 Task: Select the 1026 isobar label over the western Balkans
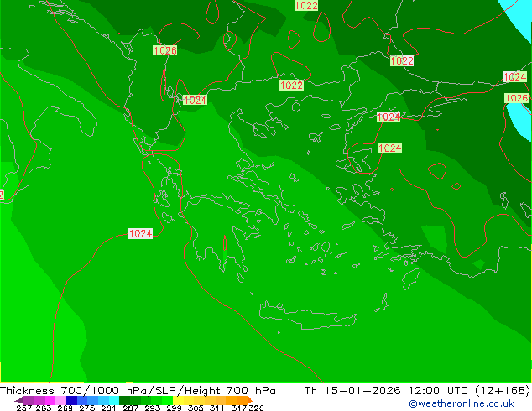pyautogui.click(x=165, y=50)
